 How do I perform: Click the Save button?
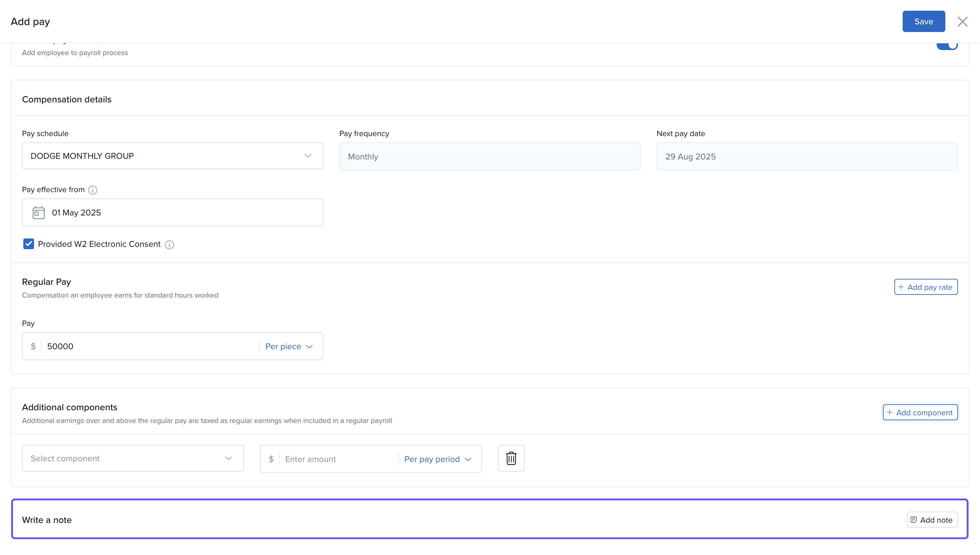(923, 22)
